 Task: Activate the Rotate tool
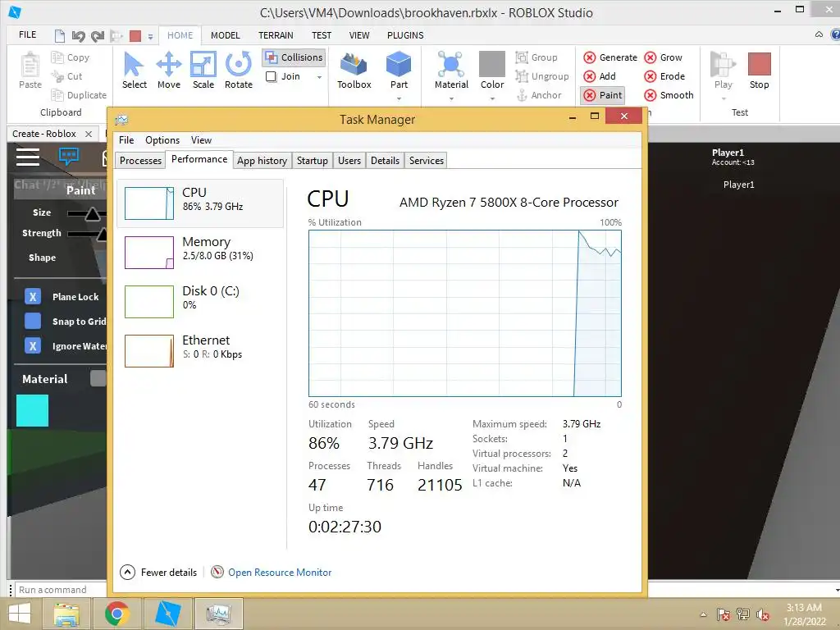click(x=239, y=71)
